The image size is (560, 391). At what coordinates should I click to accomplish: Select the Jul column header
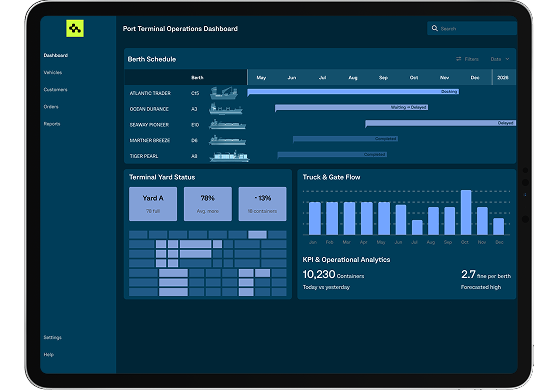pyautogui.click(x=322, y=77)
